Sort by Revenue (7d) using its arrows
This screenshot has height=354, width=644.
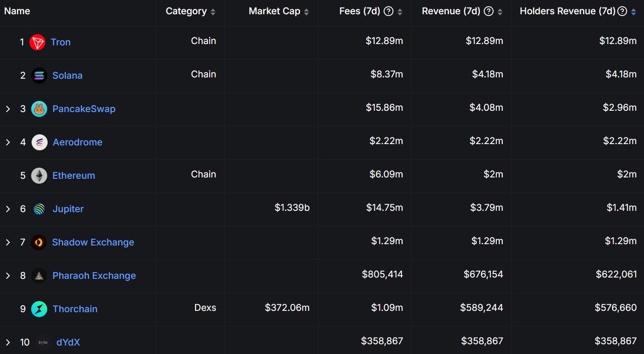(500, 12)
